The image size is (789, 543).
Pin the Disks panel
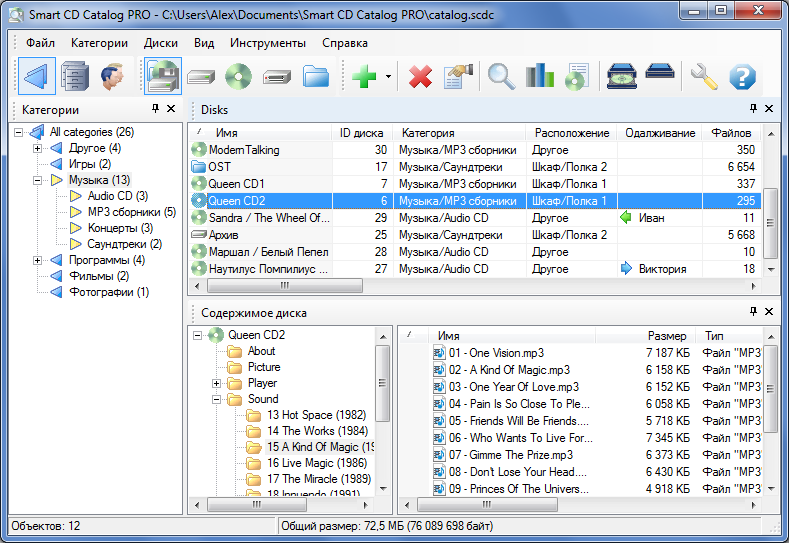coord(753,108)
